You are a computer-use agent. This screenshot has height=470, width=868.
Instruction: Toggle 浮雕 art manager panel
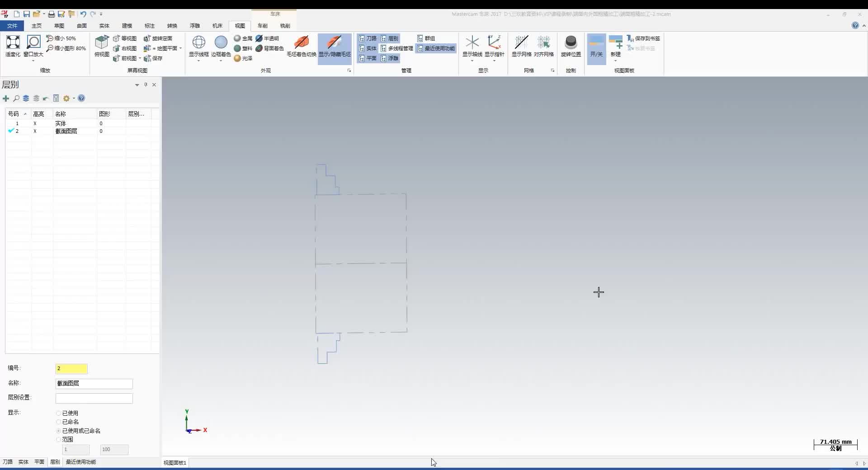pos(389,58)
